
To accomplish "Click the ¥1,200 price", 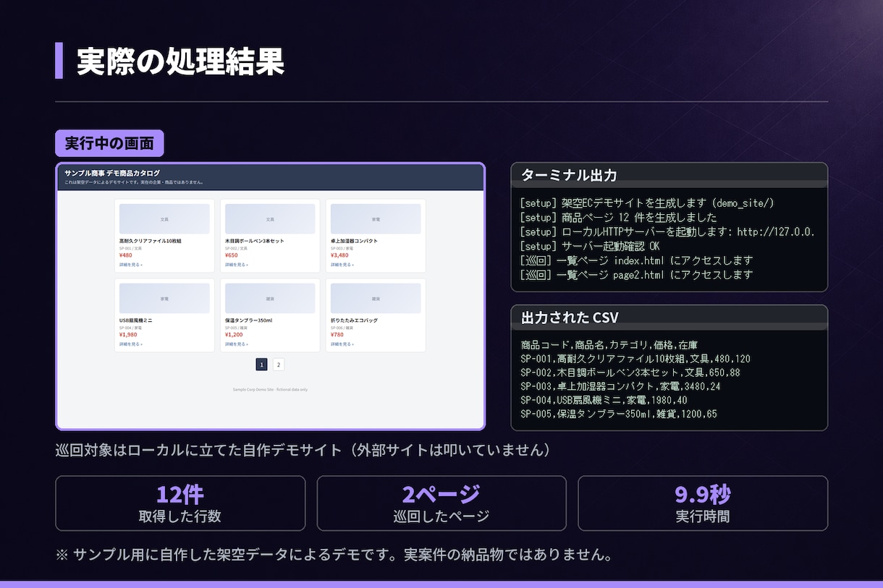I will (234, 335).
